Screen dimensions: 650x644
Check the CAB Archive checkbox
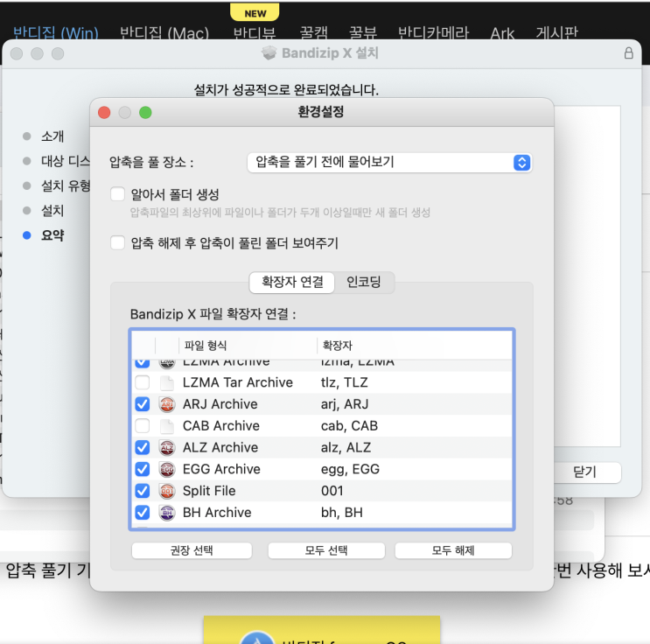point(143,426)
